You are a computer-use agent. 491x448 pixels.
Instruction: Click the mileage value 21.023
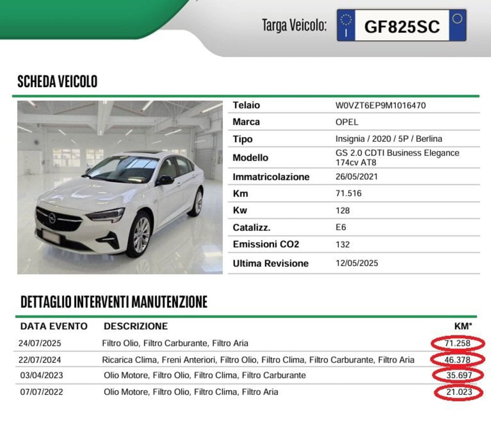point(459,392)
